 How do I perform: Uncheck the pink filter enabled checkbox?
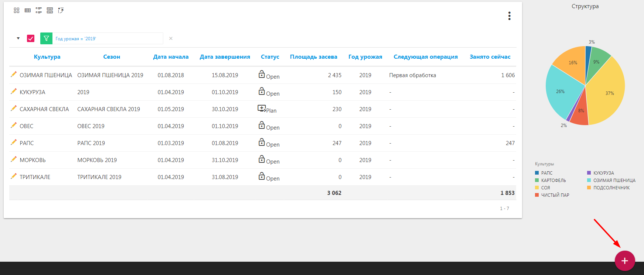31,38
